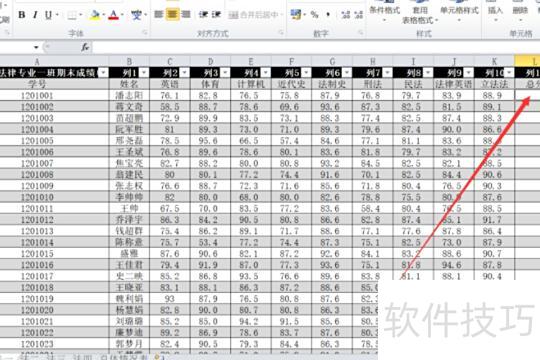This screenshot has height=360, width=540.
Task: Apply fill color with paint bucket
Action: [x=95, y=15]
